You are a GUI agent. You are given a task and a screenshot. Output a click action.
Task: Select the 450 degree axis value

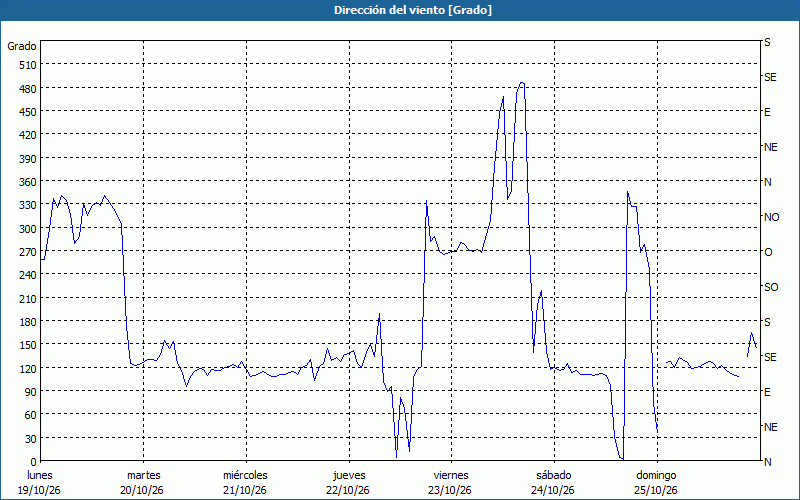click(x=27, y=112)
